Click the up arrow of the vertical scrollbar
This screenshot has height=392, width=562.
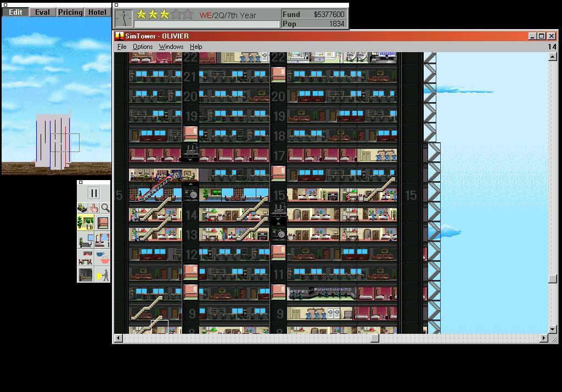[553, 57]
